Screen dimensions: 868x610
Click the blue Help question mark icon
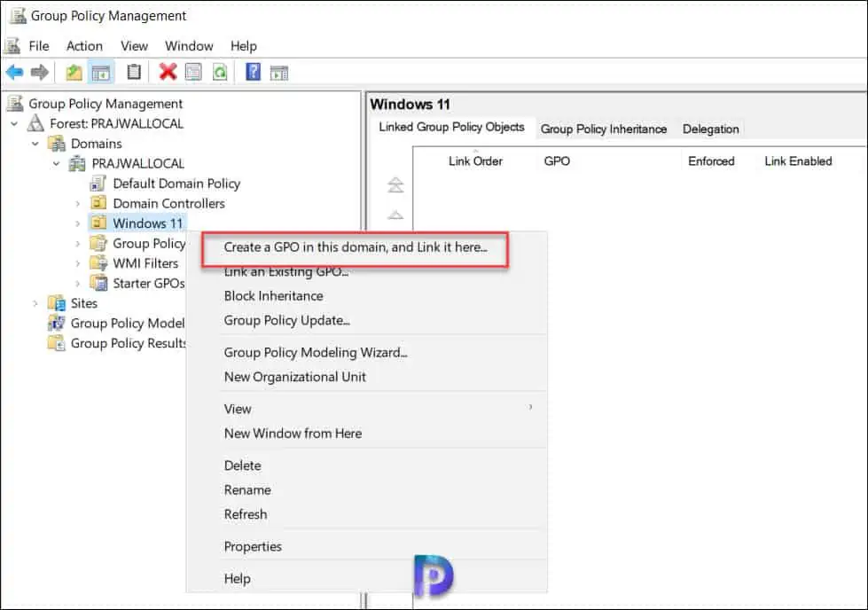253,72
